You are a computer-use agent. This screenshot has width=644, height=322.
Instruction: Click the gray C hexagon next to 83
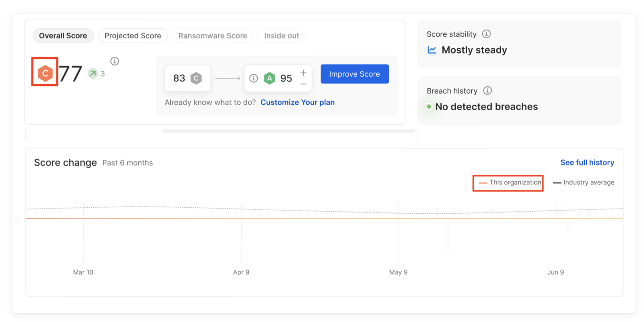click(196, 78)
